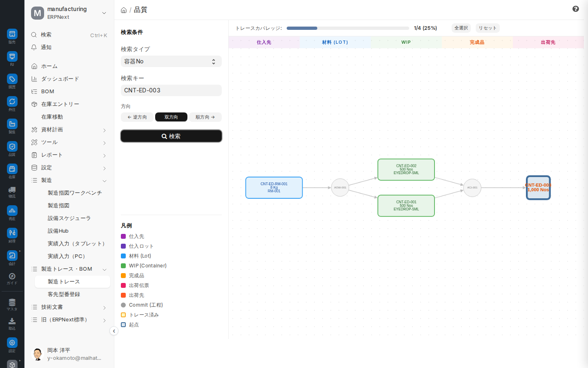Open the マスタ database icon

pos(12,303)
